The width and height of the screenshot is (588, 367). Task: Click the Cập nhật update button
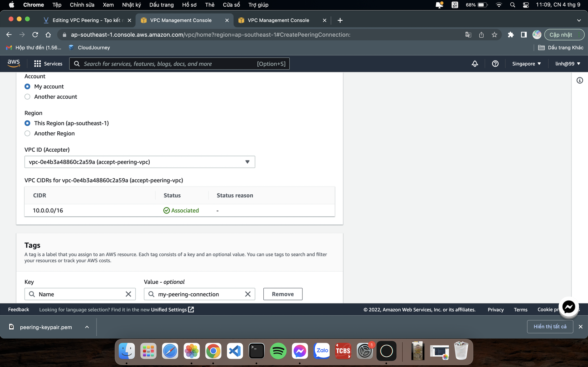[x=564, y=35]
